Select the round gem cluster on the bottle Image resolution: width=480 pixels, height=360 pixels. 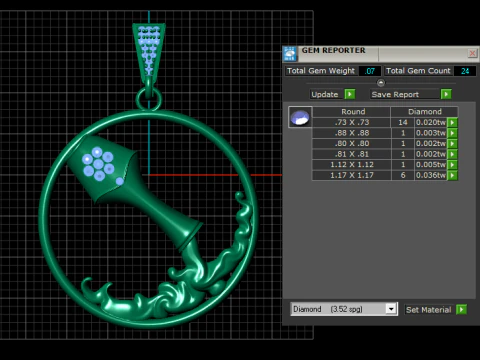click(98, 164)
